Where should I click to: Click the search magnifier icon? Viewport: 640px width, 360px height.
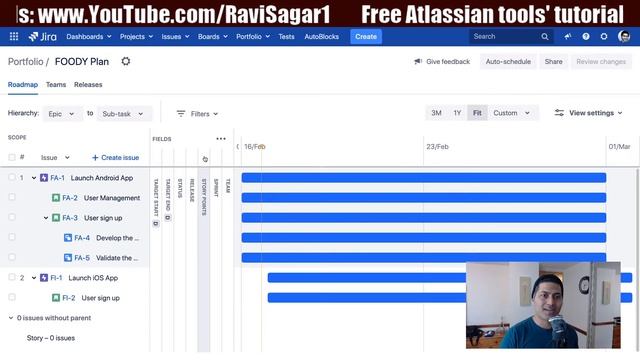(x=545, y=37)
